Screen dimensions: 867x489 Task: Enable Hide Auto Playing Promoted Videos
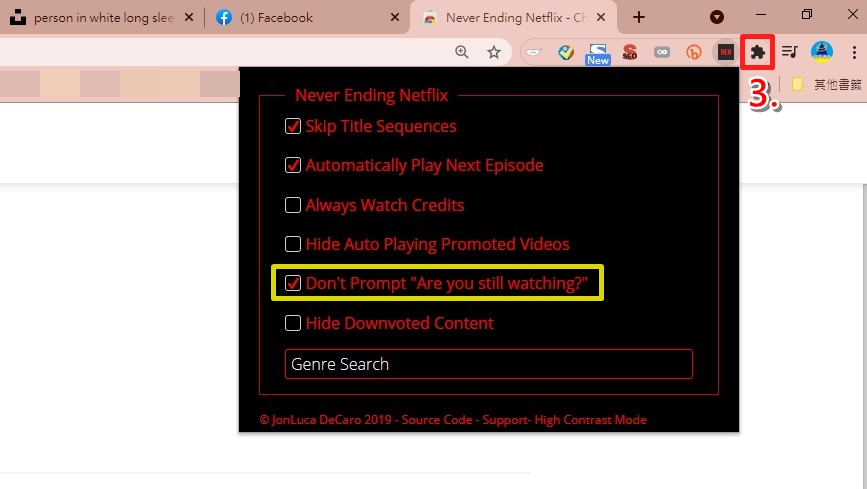click(293, 244)
